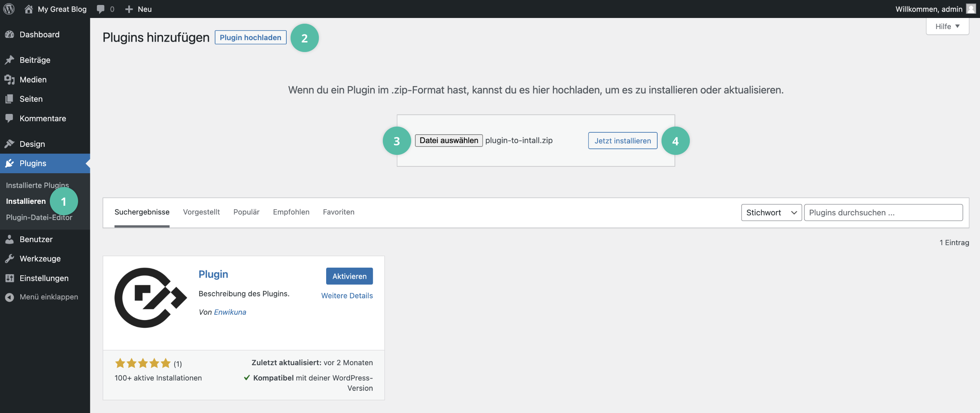The height and width of the screenshot is (413, 980).
Task: Open Einstellungen in the sidebar
Action: point(45,278)
